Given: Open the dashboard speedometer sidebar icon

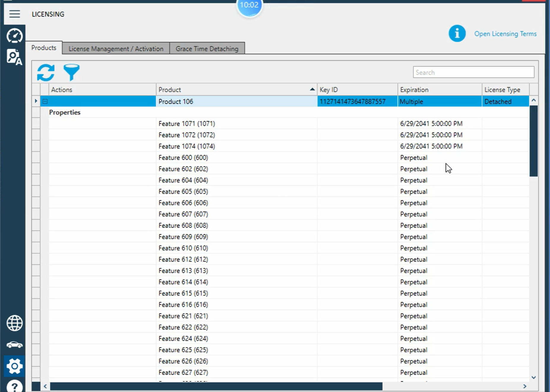Looking at the screenshot, I should click(15, 36).
